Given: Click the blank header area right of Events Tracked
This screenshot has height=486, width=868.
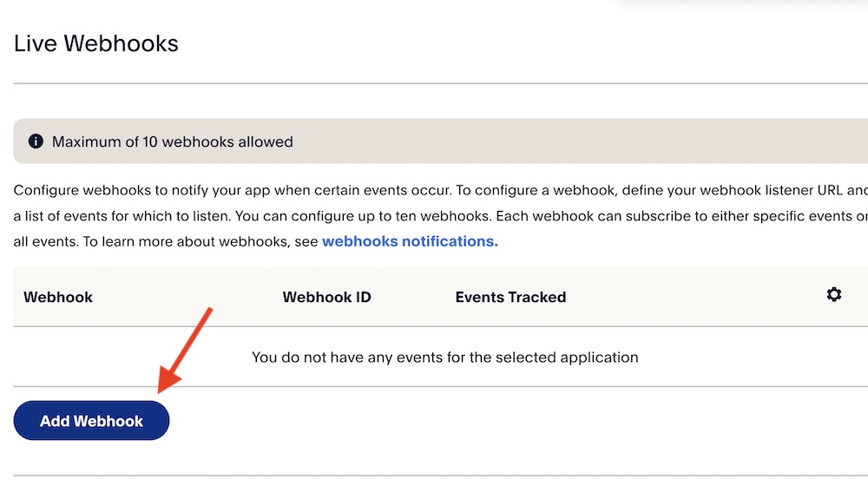Looking at the screenshot, I should pyautogui.click(x=694, y=297).
